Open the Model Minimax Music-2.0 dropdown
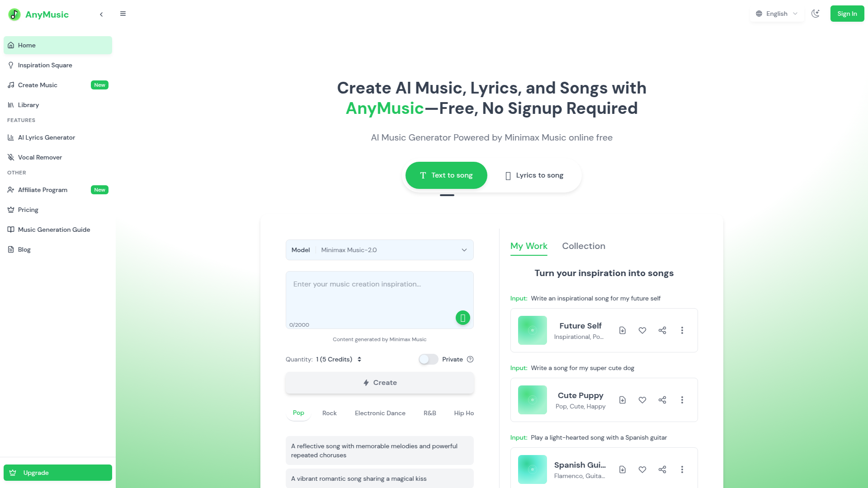This screenshot has height=488, width=868. coord(380,250)
